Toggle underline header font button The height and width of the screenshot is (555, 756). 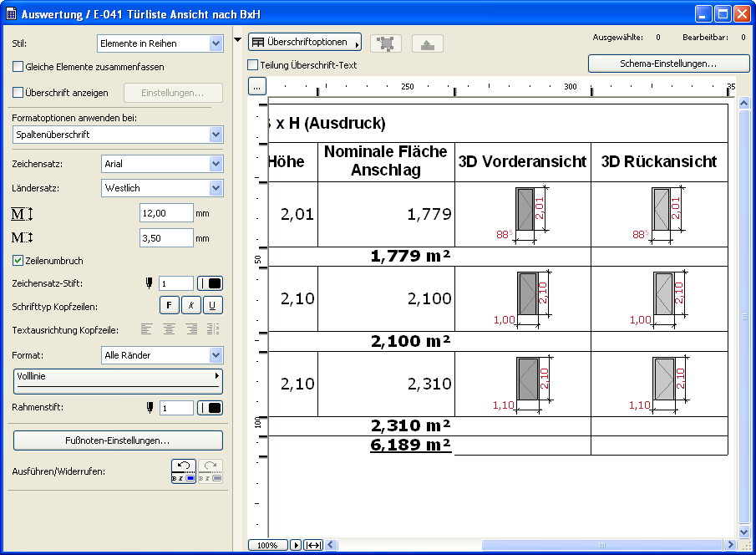[x=212, y=306]
